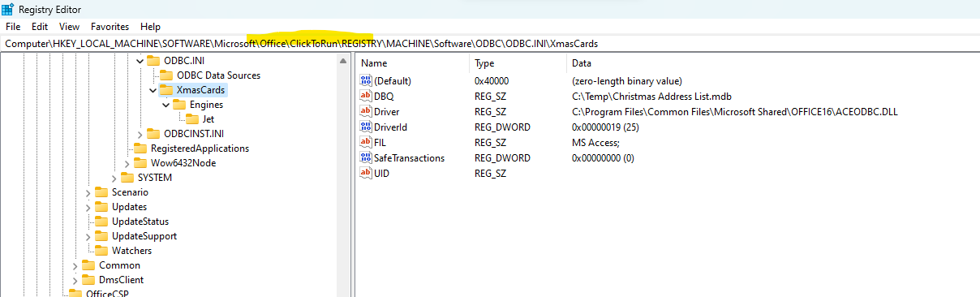The height and width of the screenshot is (297, 980).
Task: Select the UpdateStatus folder icon
Action: (101, 222)
